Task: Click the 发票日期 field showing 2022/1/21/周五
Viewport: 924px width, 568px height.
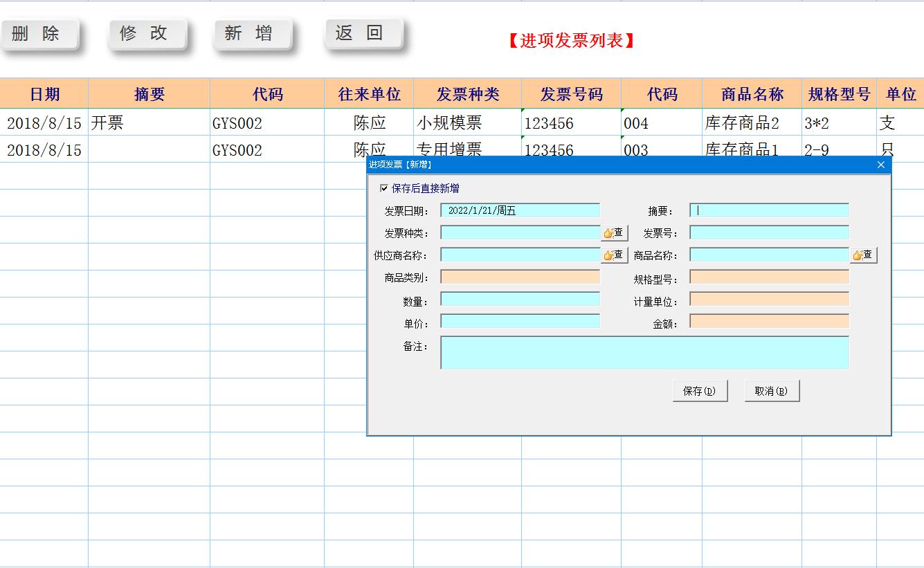Action: [x=520, y=210]
